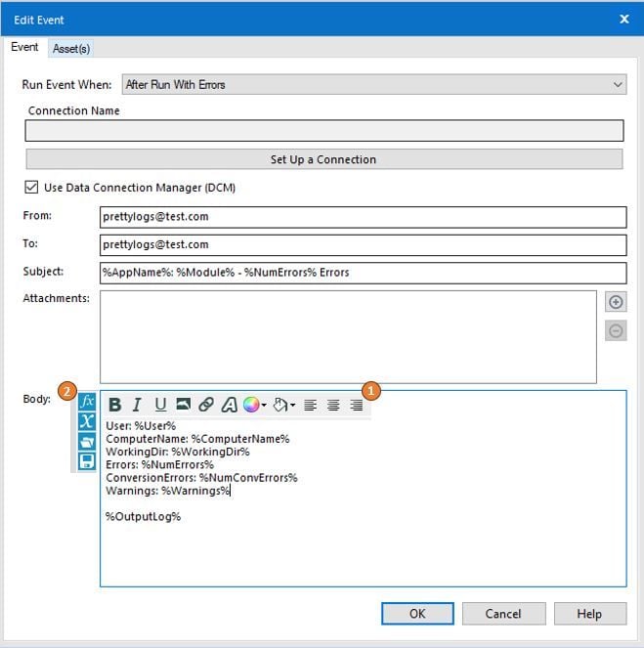Open the Run Event When dropdown
Viewport: 644px width, 648px height.
(x=374, y=85)
